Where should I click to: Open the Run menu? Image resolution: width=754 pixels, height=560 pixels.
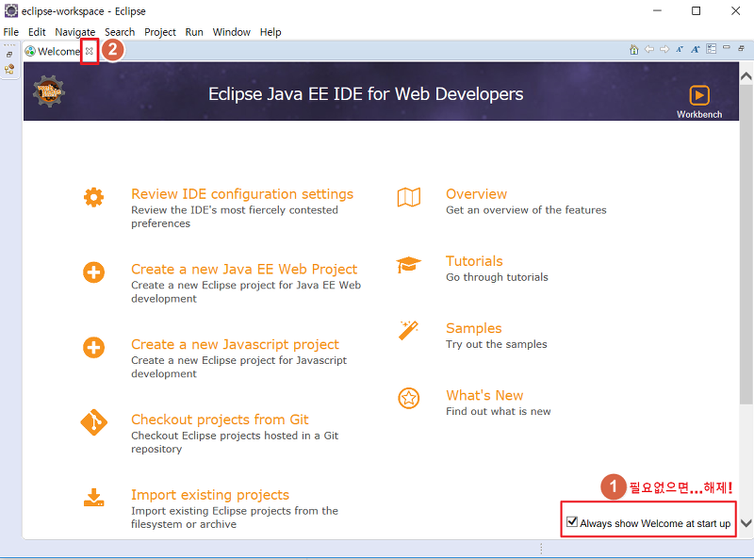pos(194,32)
